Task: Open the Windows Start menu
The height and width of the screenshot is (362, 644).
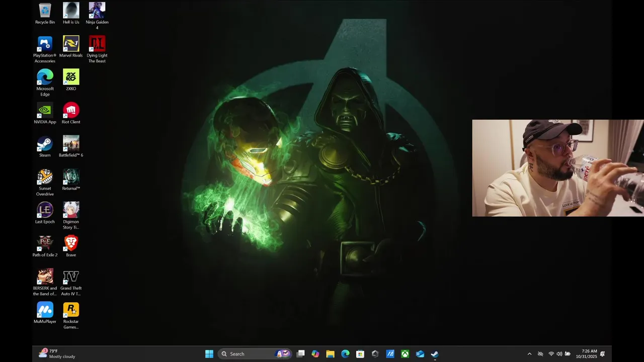Action: click(209, 354)
